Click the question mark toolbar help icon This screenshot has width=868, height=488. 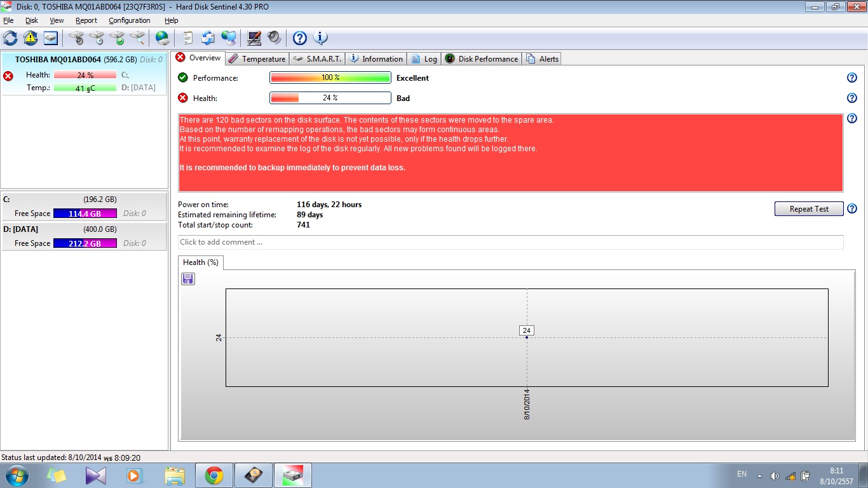pyautogui.click(x=300, y=38)
